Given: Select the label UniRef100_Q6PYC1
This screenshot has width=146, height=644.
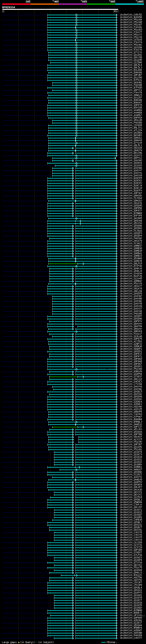Looking at the screenshot, I should pyautogui.click(x=131, y=90).
